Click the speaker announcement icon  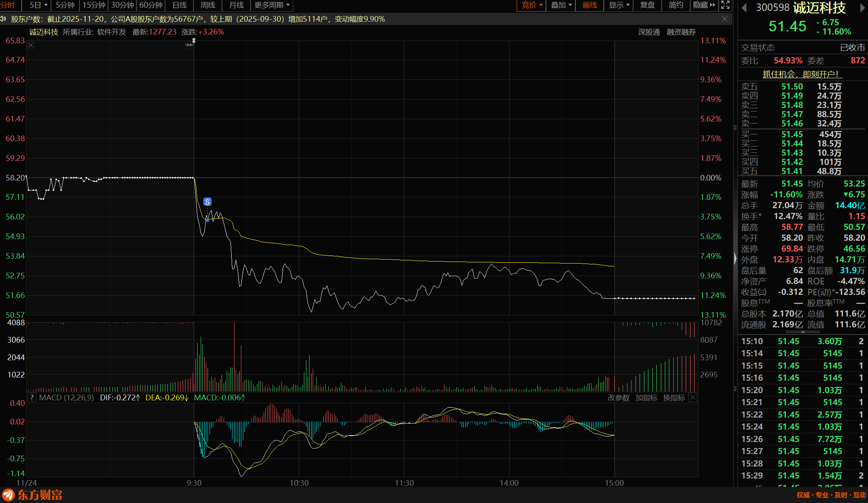click(3, 19)
